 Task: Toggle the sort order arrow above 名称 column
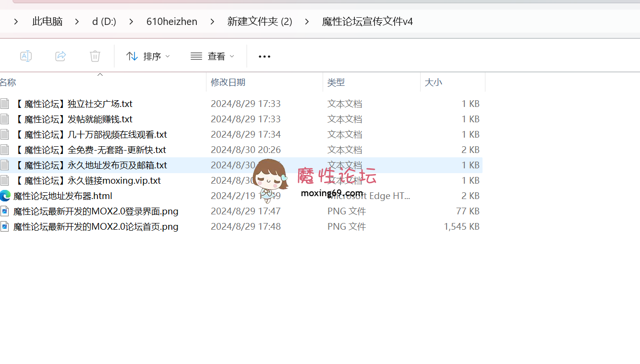100,75
